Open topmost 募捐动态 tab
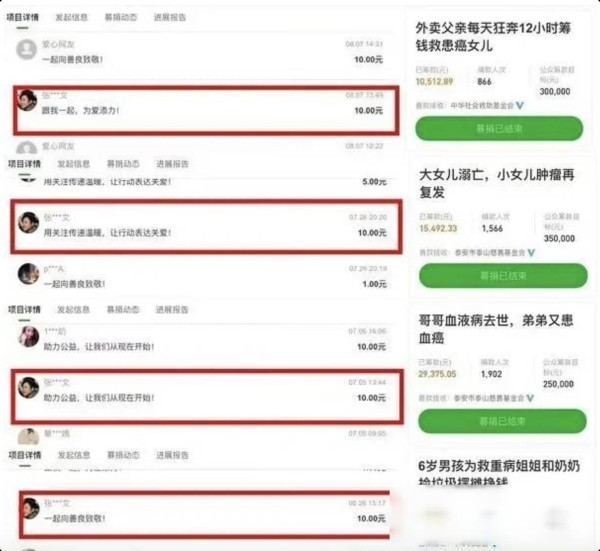600x551 pixels. tap(121, 17)
